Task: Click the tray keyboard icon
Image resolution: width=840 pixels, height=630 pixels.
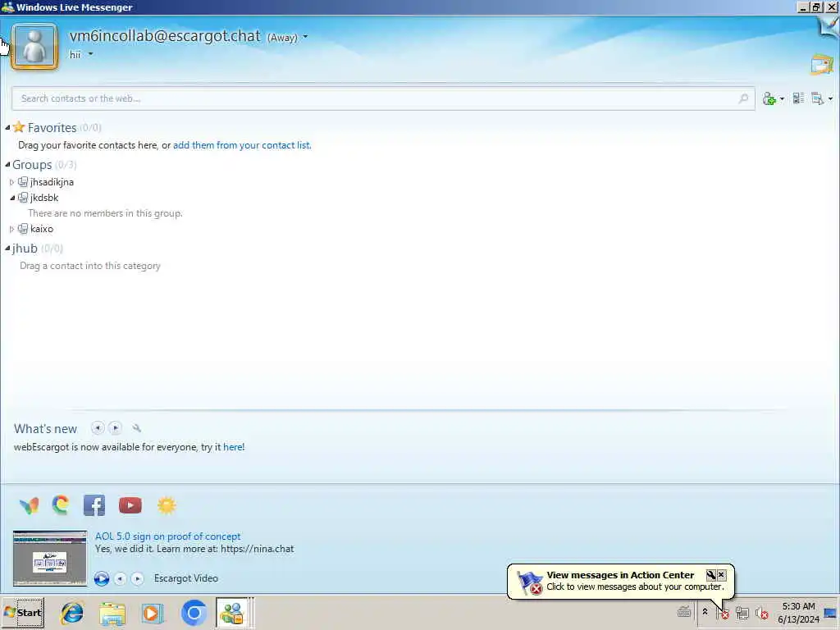Action: 684,611
